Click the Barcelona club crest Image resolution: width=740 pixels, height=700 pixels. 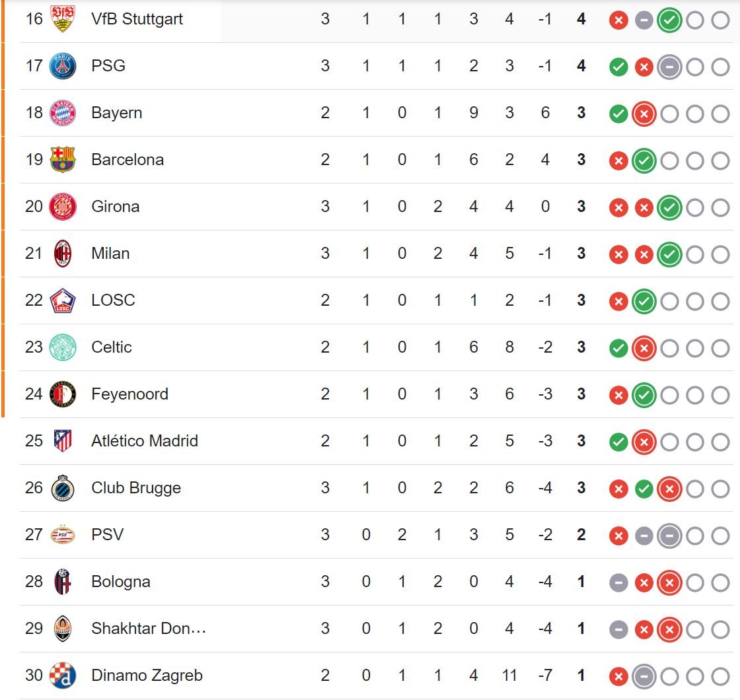[x=63, y=160]
